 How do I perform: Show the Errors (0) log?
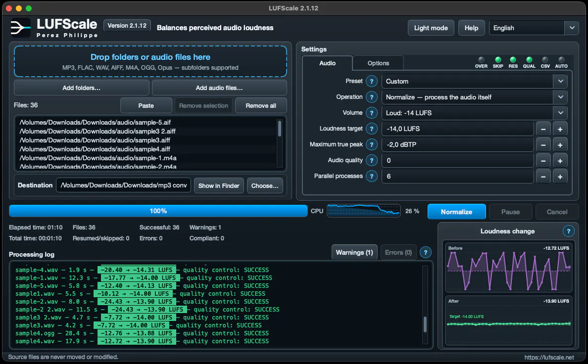coord(398,253)
